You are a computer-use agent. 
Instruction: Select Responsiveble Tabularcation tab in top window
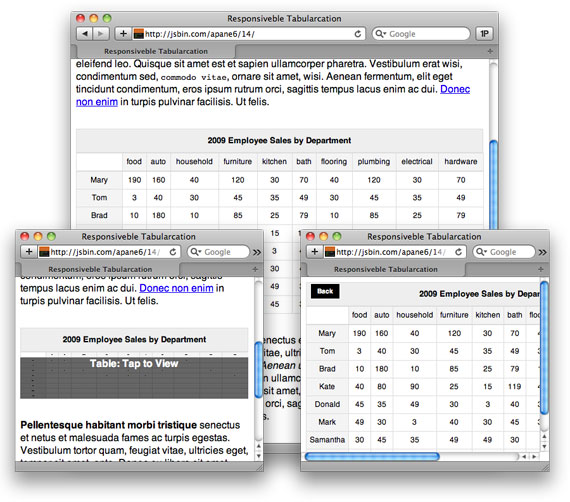click(x=156, y=51)
